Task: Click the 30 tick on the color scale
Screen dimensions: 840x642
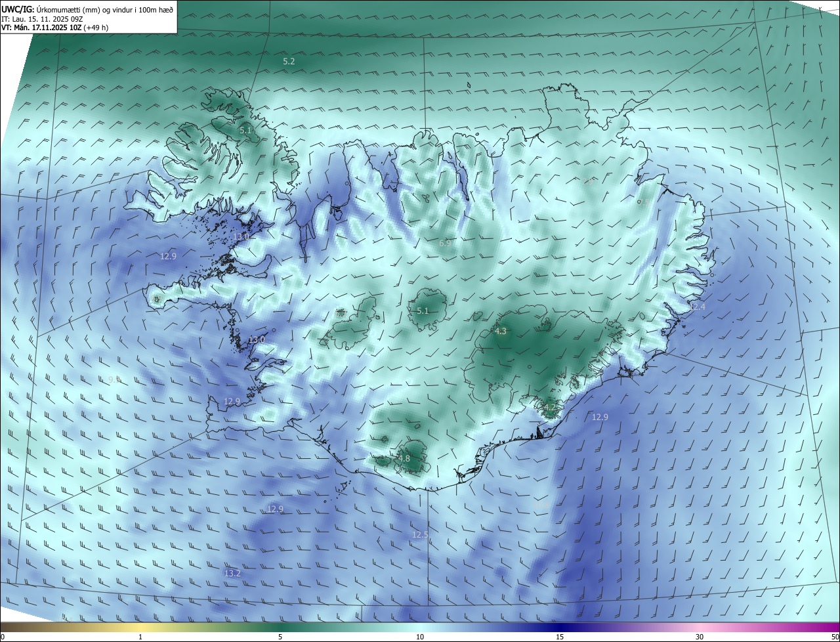Action: 700,637
